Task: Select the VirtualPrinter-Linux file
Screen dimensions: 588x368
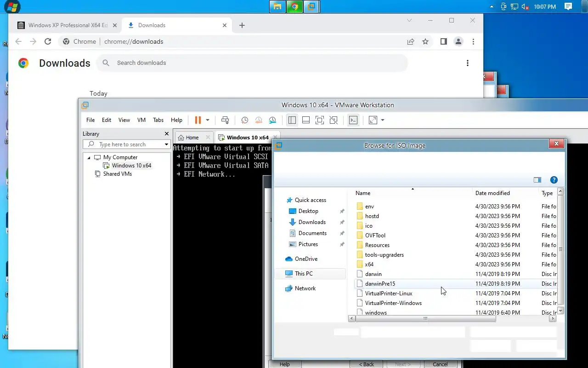Action: click(388, 293)
